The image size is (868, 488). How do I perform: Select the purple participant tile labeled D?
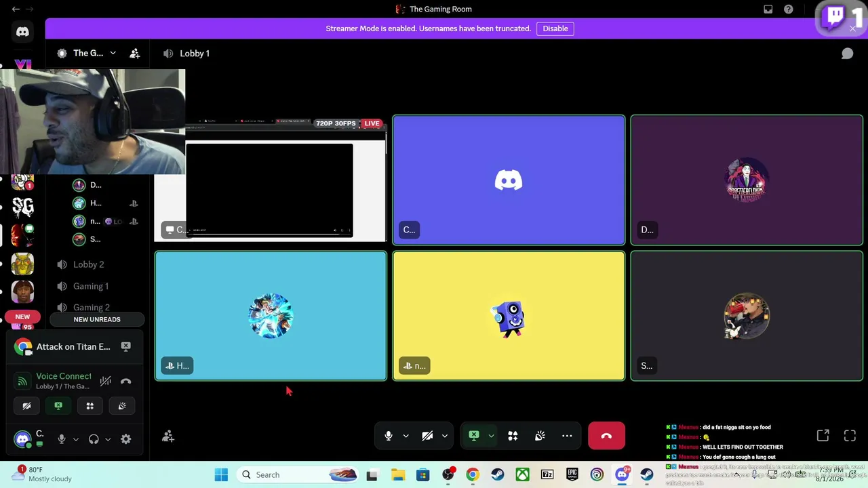[x=747, y=180]
